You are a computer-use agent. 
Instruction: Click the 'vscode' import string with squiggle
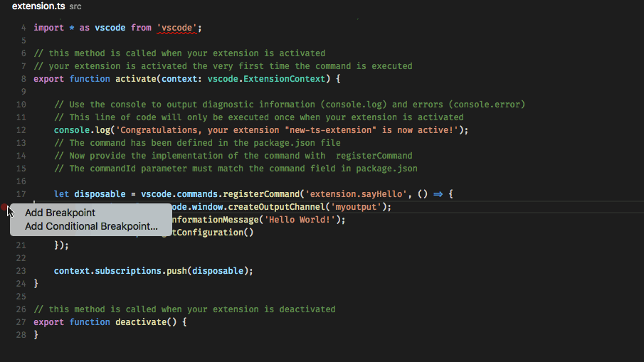click(179, 28)
